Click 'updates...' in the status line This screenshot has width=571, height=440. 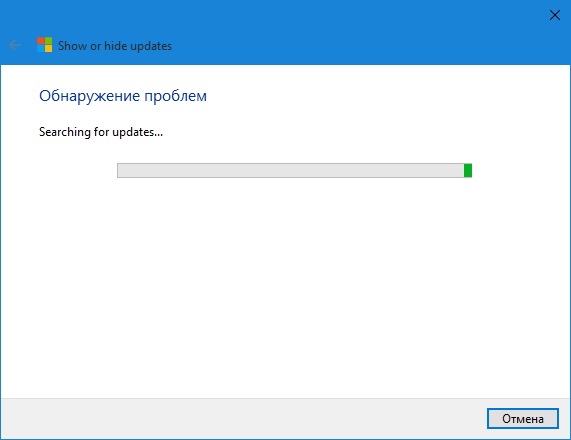(137, 132)
